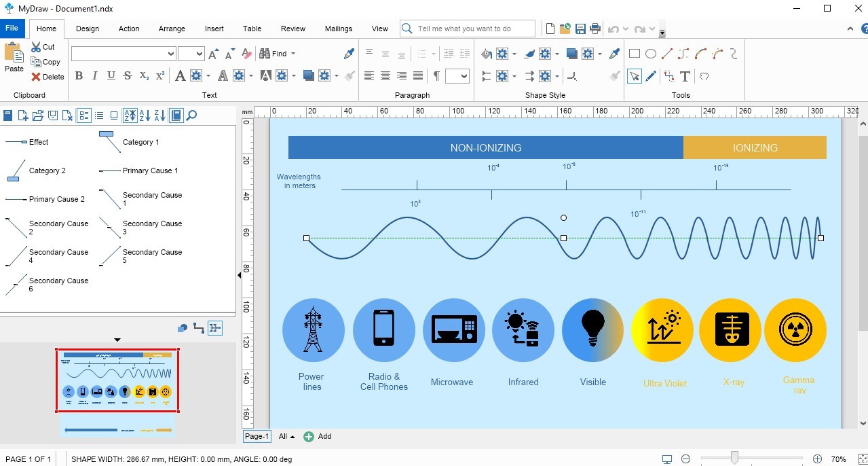Toggle Superscript formatting
This screenshot has height=466, width=868.
coord(160,76)
